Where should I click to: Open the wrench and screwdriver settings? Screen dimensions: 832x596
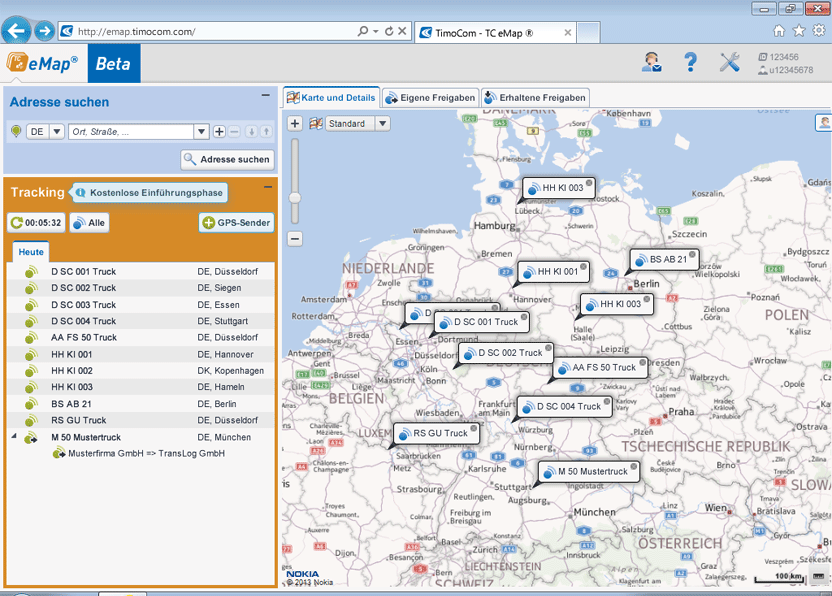(730, 62)
